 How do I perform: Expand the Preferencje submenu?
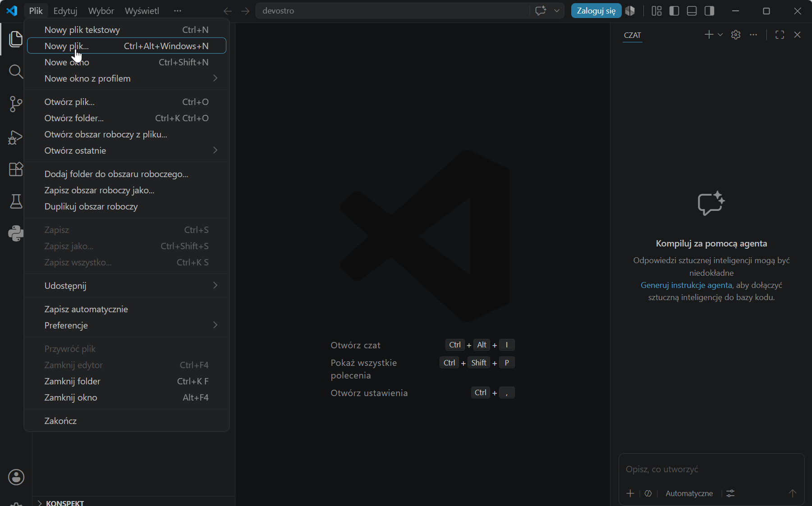click(x=127, y=325)
